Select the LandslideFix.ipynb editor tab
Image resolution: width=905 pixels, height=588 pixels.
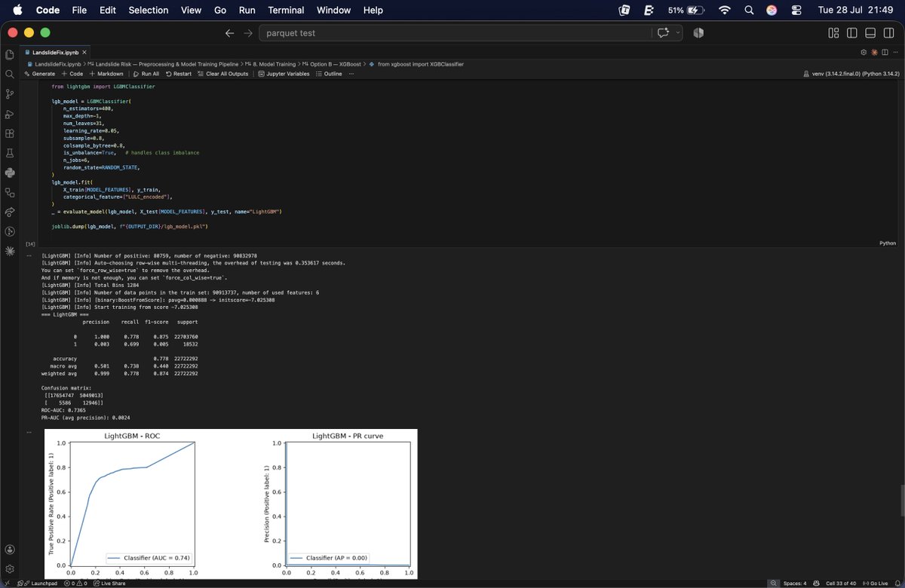54,52
